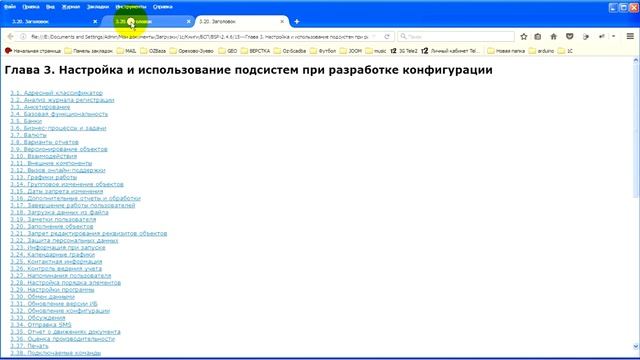Open the music bookmark folder
The width and height of the screenshot is (640, 360).
(376, 51)
